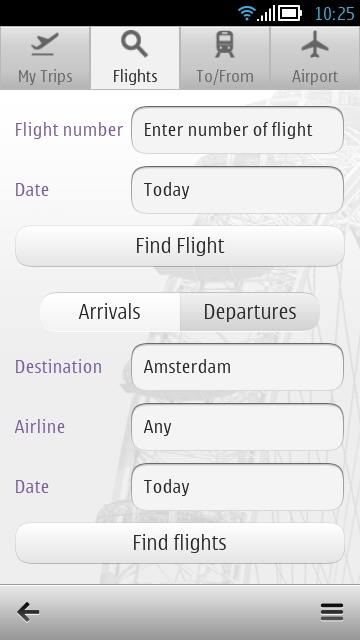
Task: Click the Find flights button
Action: pos(180,543)
